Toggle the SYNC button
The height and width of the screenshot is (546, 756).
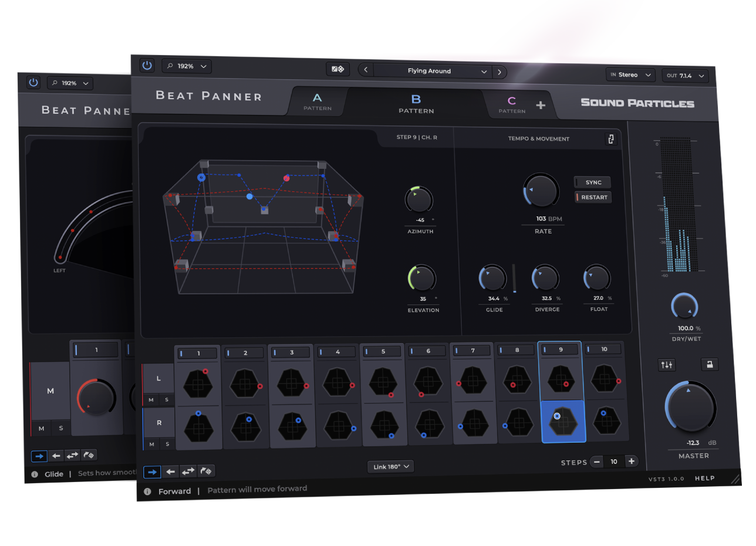pyautogui.click(x=593, y=182)
